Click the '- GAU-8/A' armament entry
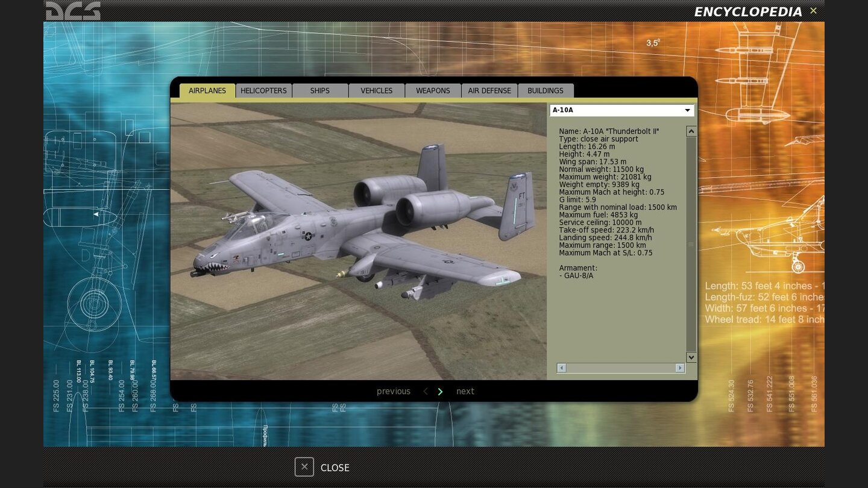Image resolution: width=868 pixels, height=488 pixels. 576,276
